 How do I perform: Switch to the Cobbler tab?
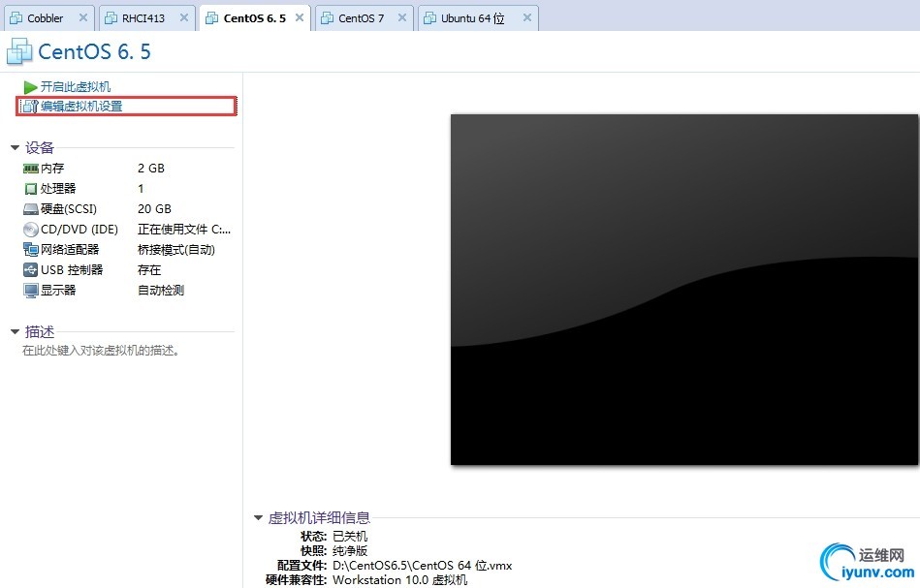click(x=49, y=18)
